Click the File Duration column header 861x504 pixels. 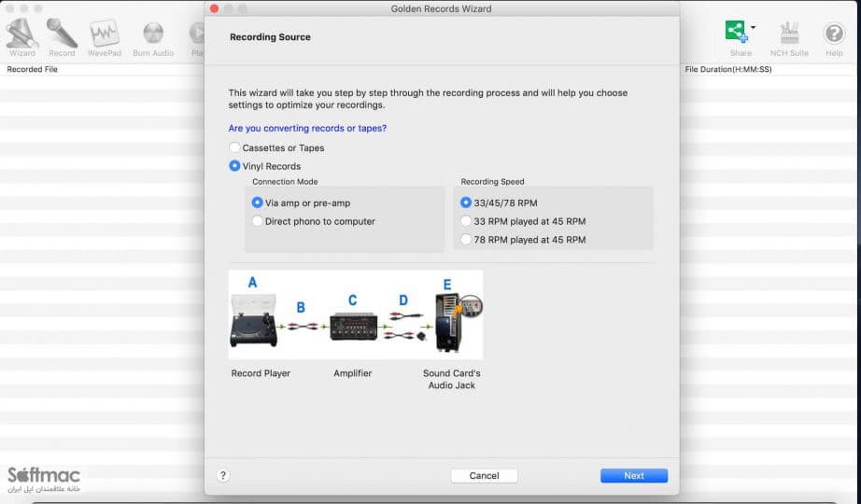(x=728, y=69)
